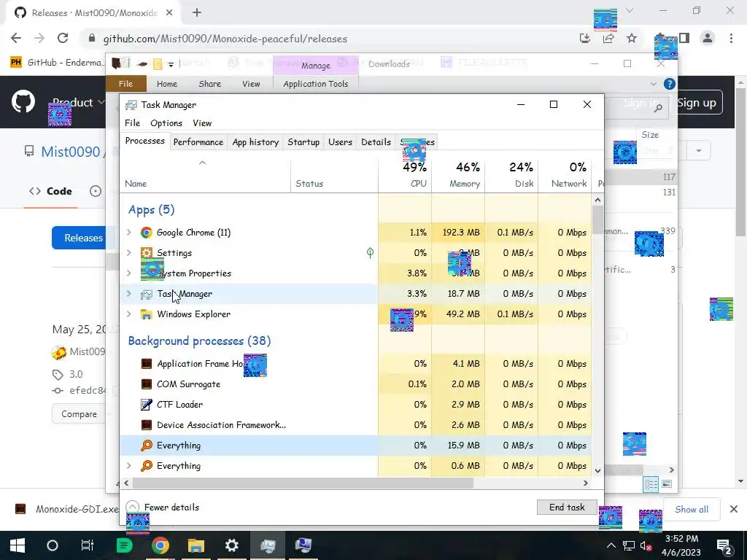Show hidden system tray icons
747x560 pixels.
611,545
